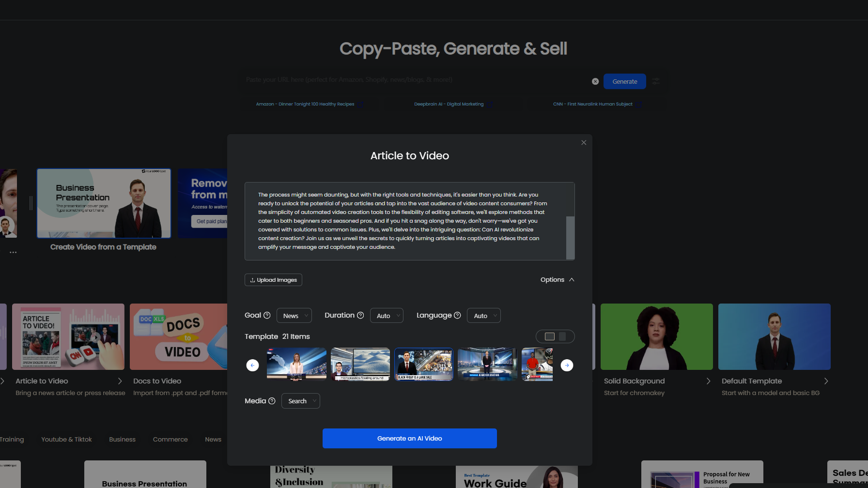
Task: Click the Solid Background chevron arrow
Action: click(x=708, y=381)
